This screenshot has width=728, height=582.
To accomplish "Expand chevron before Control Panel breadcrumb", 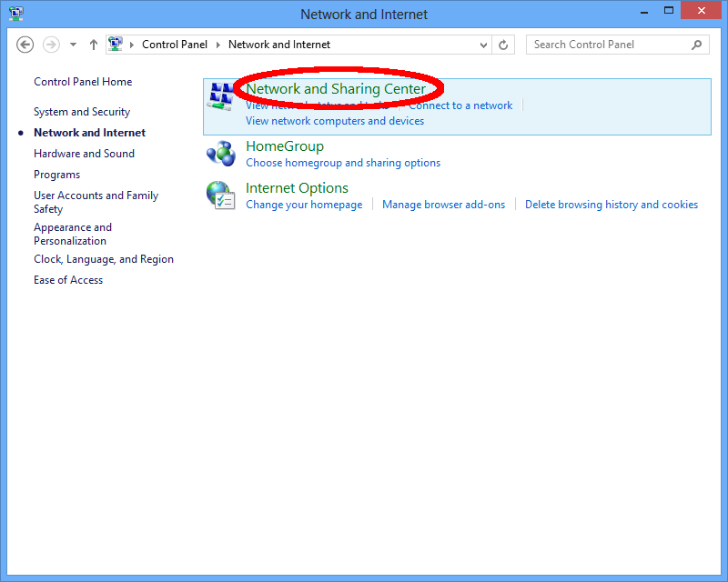I will 132,45.
